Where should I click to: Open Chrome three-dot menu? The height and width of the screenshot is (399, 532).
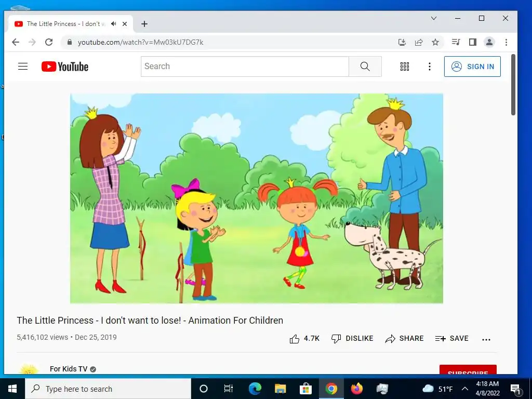506,42
